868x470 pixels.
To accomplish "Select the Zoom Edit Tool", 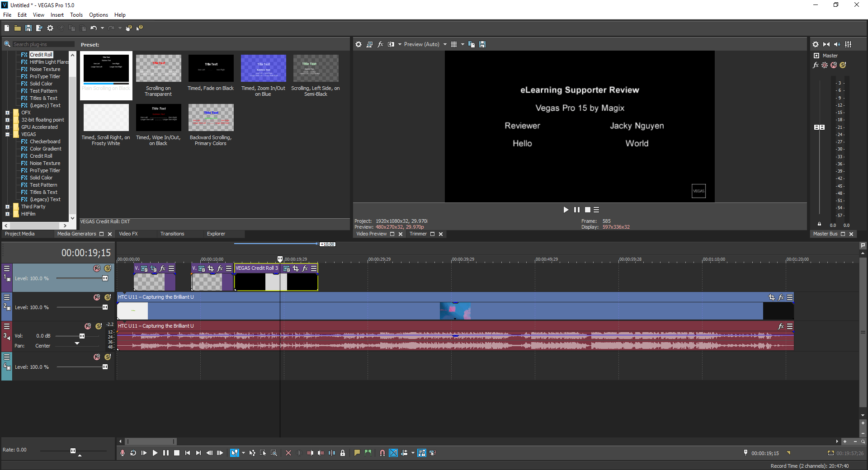I will 274,453.
